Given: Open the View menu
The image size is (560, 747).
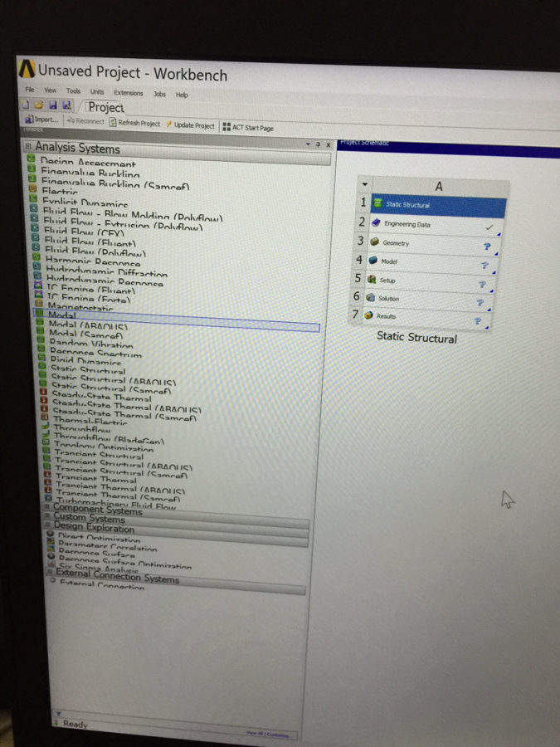Looking at the screenshot, I should pyautogui.click(x=50, y=90).
